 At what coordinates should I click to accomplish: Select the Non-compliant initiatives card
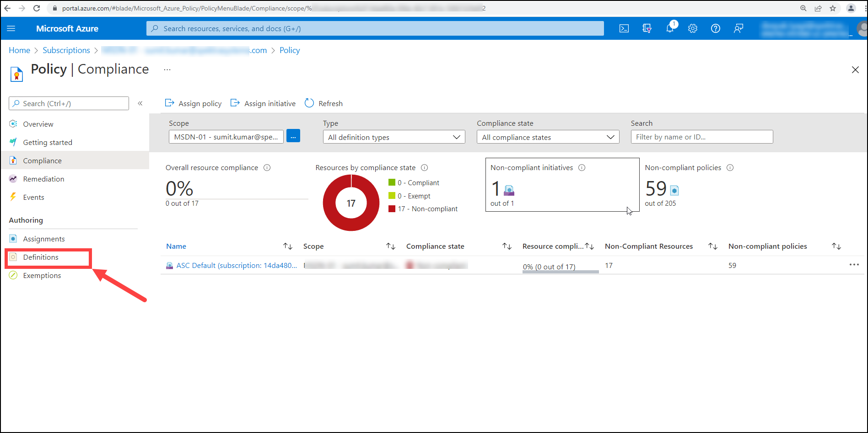coord(562,185)
